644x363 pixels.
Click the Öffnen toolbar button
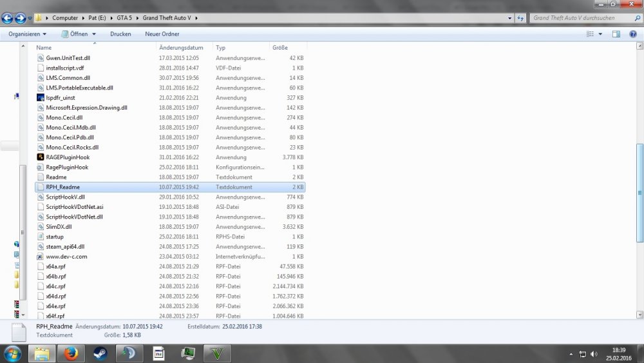[75, 34]
